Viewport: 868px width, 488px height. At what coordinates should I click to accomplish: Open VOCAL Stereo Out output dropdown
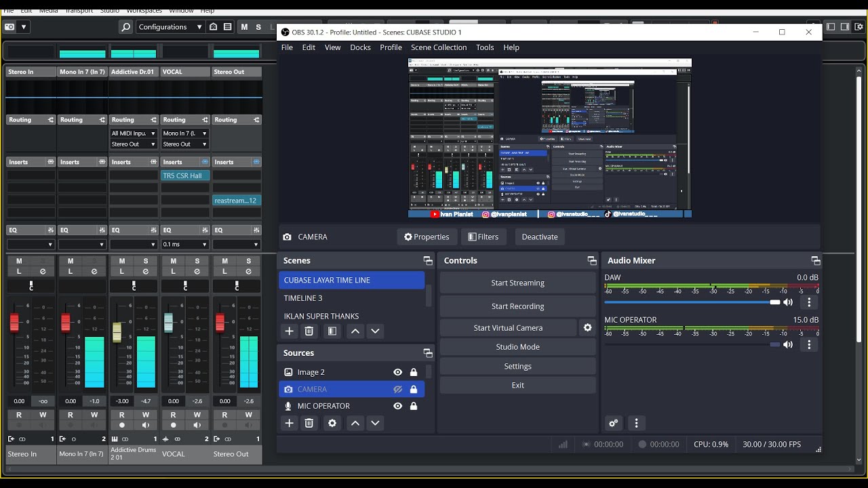pyautogui.click(x=185, y=144)
